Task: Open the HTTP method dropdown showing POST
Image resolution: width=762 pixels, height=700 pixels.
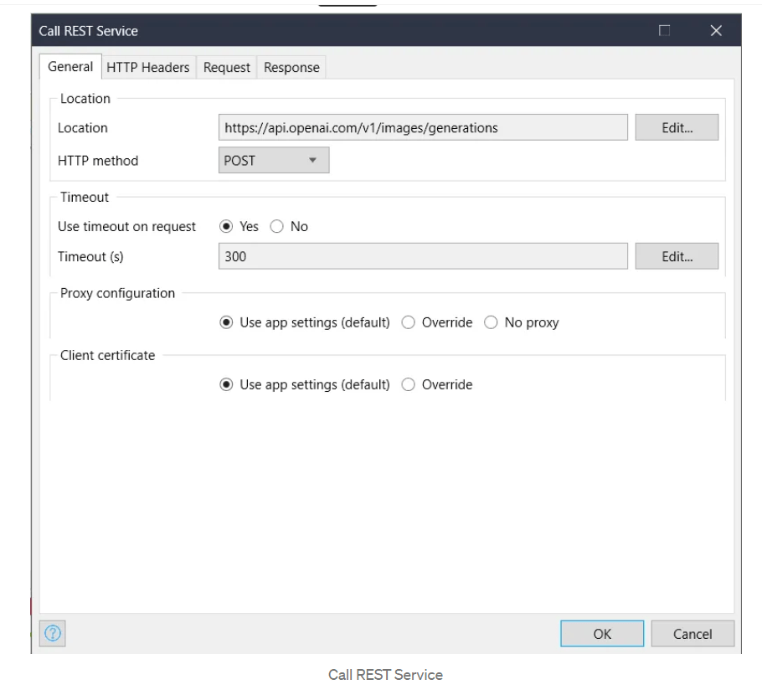Action: [272, 160]
